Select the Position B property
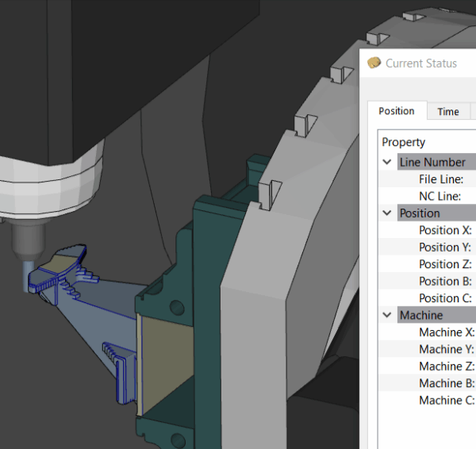This screenshot has height=449, width=476. [444, 282]
